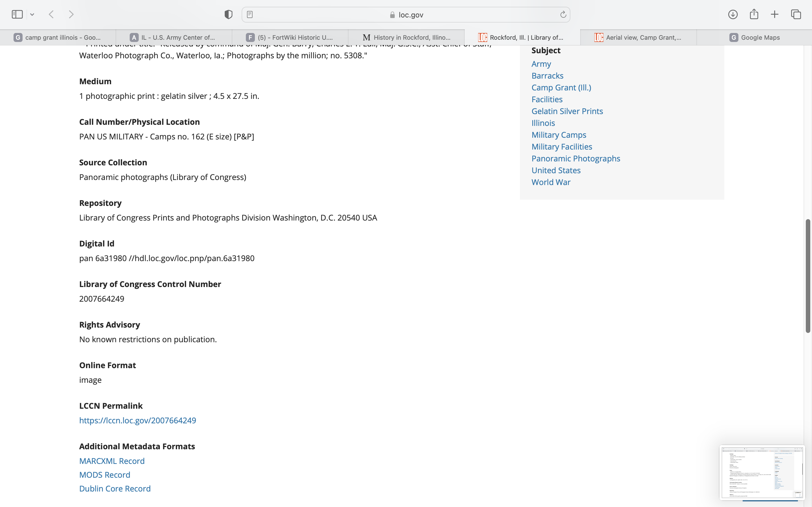Reload the page with refresh icon

tap(563, 14)
